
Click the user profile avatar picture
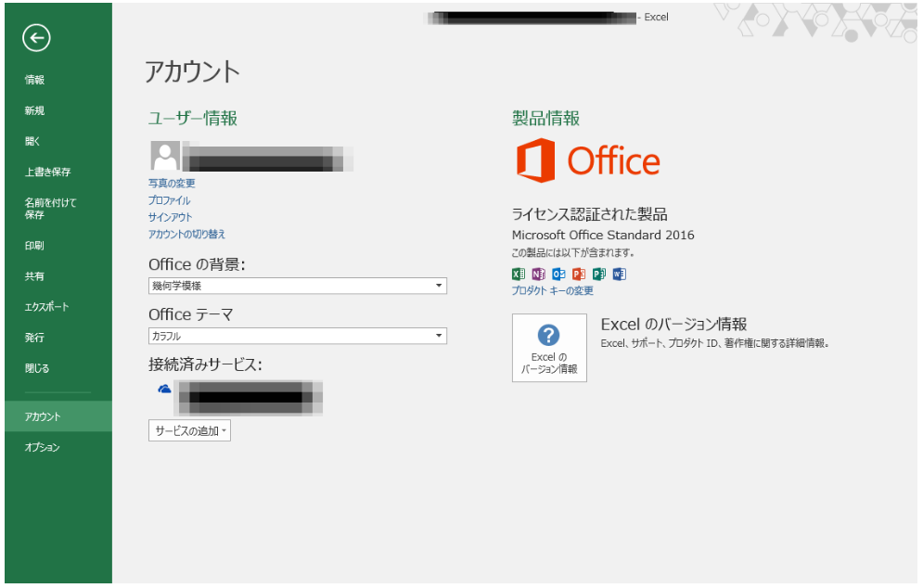(x=165, y=156)
